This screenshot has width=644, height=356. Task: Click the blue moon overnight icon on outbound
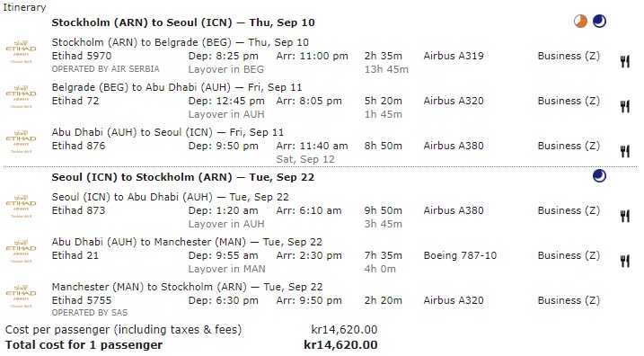coord(599,21)
